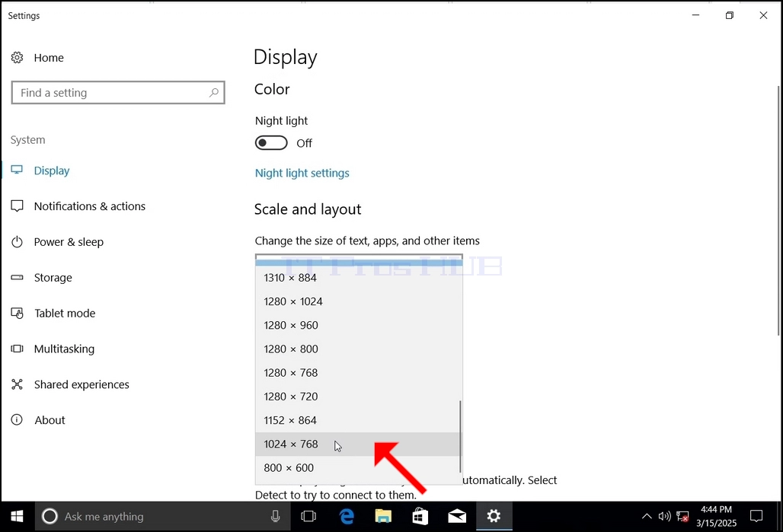This screenshot has height=532, width=783.
Task: Click the Home gear icon
Action: pyautogui.click(x=17, y=57)
